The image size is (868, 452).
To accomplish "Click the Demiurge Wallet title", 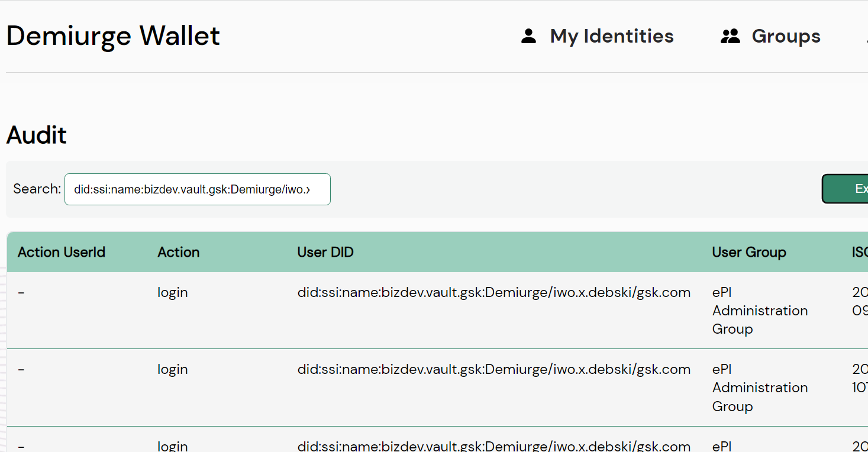I will 112,35.
